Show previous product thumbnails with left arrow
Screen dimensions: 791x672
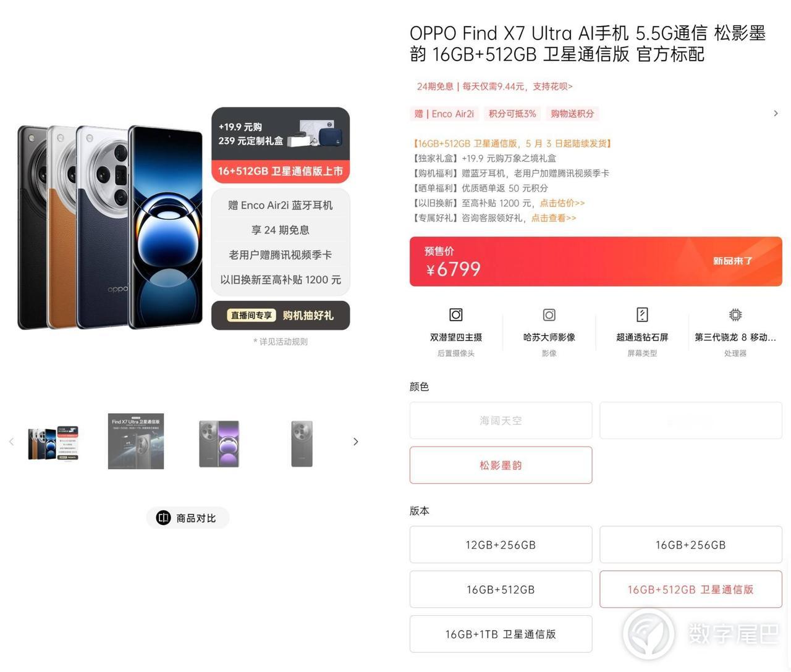point(11,441)
